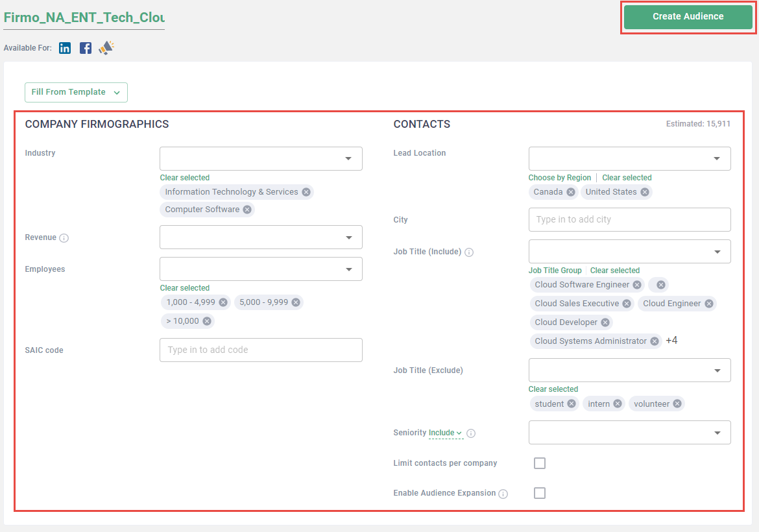The height and width of the screenshot is (532, 759).
Task: Click the LinkedIn icon next to Available For
Action: click(x=65, y=48)
